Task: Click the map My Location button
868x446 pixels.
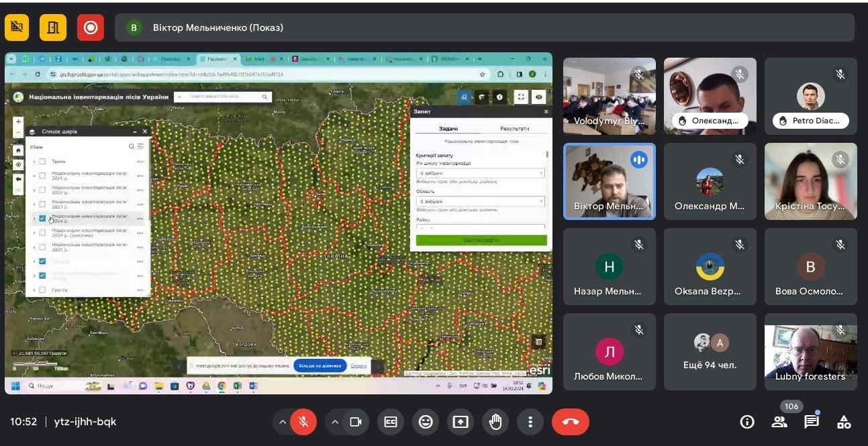Action: pos(18,164)
